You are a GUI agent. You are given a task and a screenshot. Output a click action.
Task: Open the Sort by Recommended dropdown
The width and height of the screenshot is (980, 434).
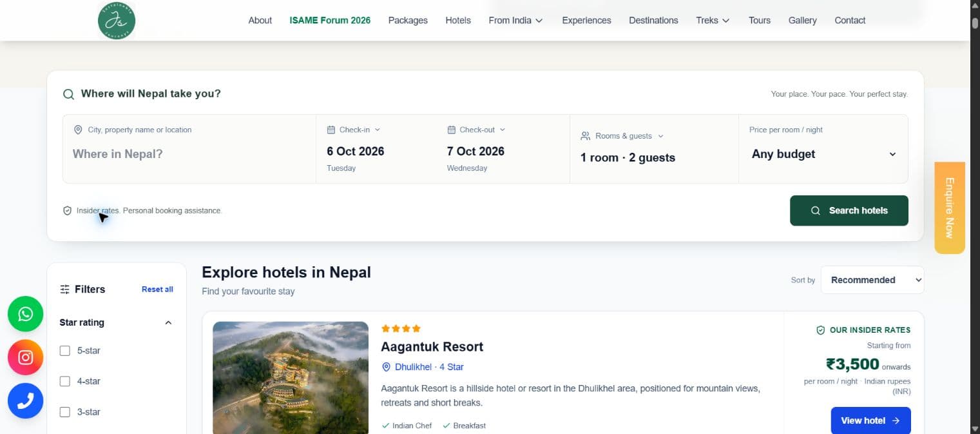[872, 280]
